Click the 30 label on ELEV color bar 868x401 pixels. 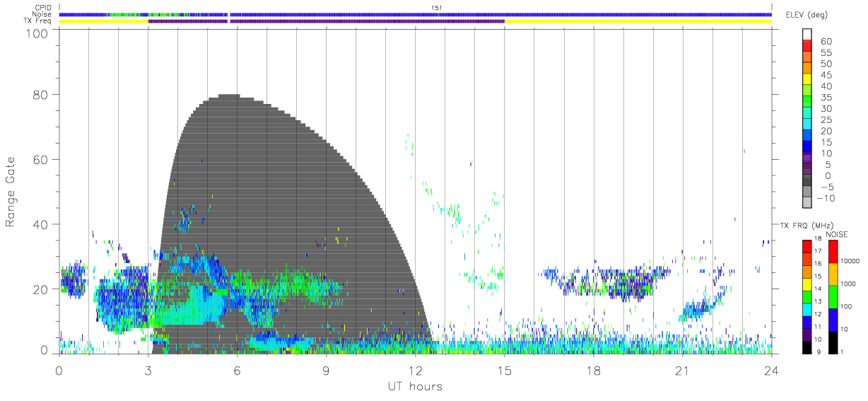pyautogui.click(x=826, y=109)
